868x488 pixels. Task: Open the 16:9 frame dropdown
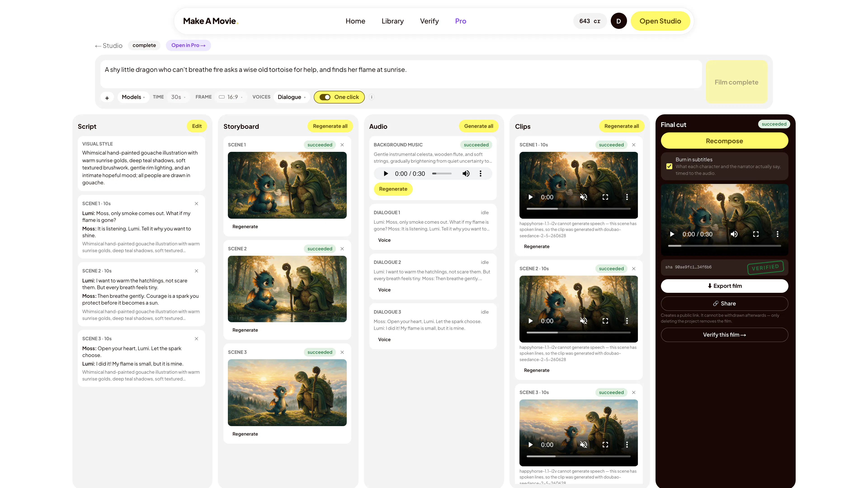click(x=231, y=97)
